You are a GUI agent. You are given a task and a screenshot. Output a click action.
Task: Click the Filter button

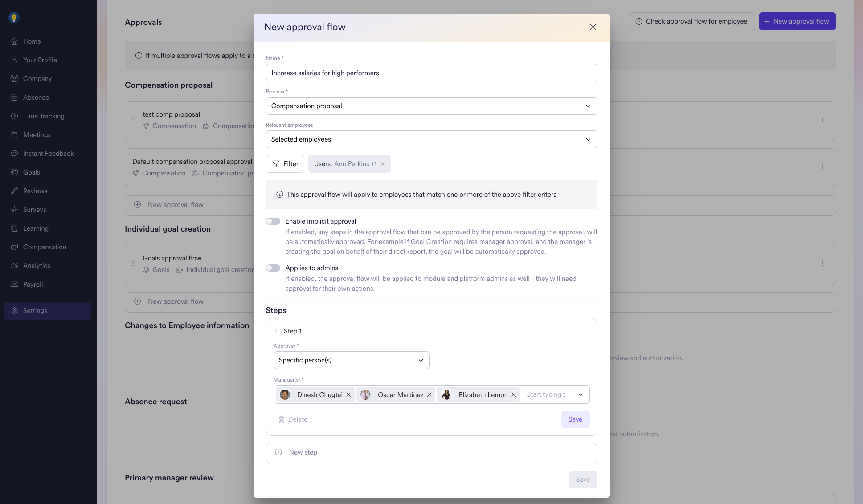coord(285,164)
